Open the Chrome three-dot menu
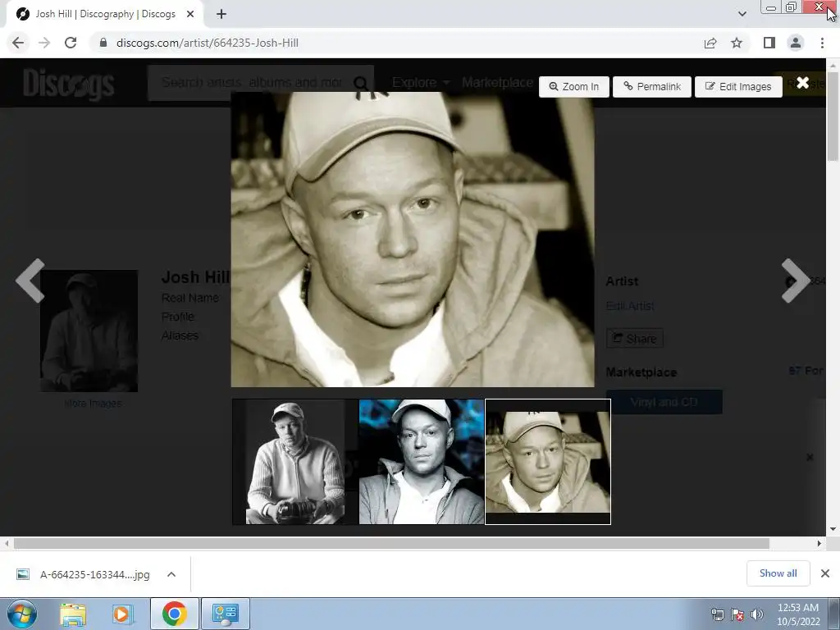The image size is (840, 630). pos(822,43)
